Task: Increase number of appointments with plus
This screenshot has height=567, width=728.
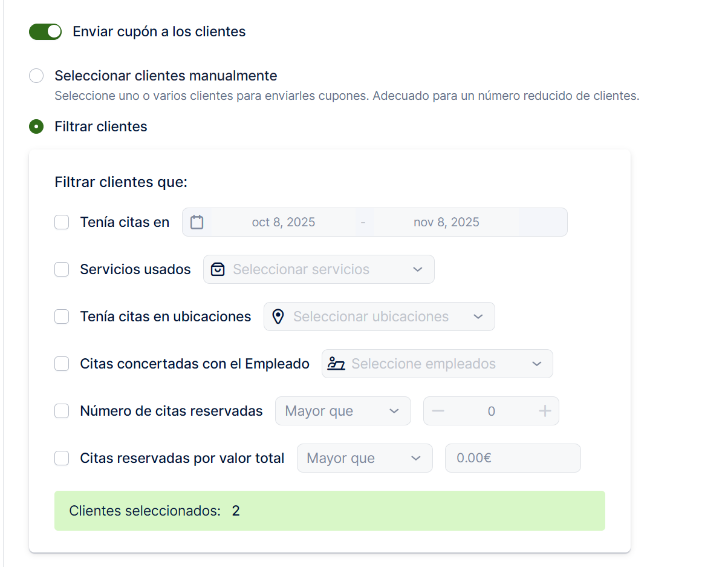Action: pos(545,411)
